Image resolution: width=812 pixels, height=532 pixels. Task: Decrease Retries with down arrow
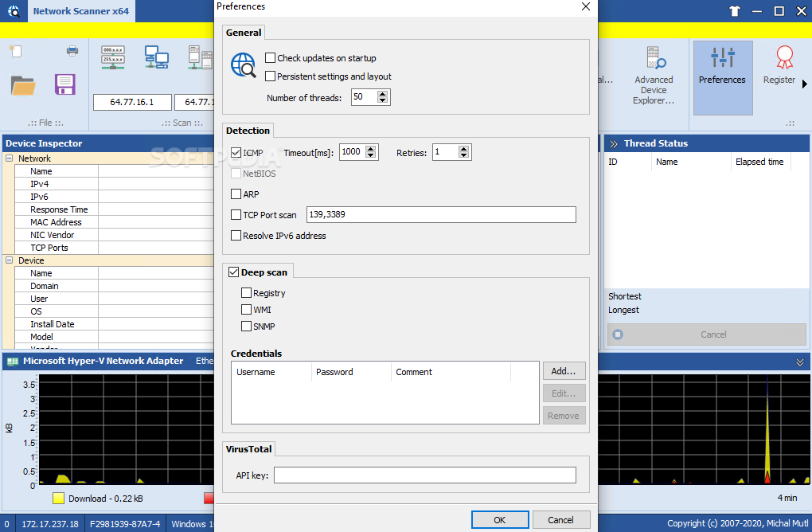[463, 156]
